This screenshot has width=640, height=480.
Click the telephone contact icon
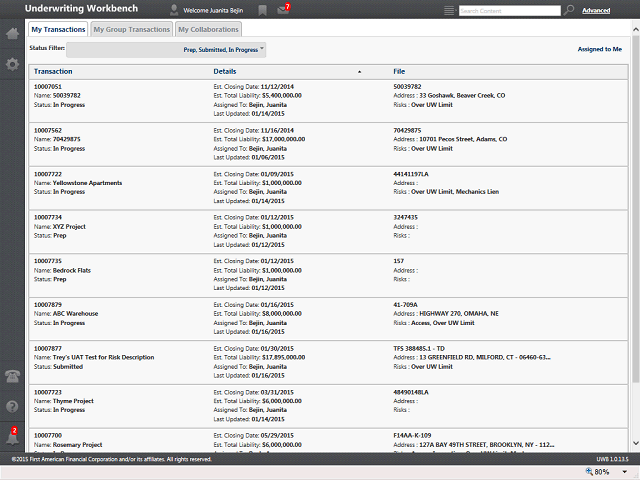coord(12,376)
